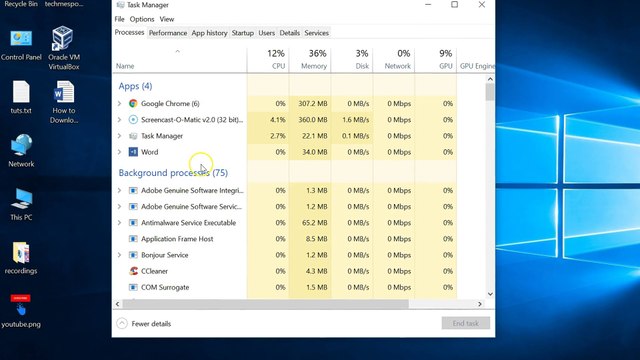Expand the Task Manager process group

(x=119, y=136)
